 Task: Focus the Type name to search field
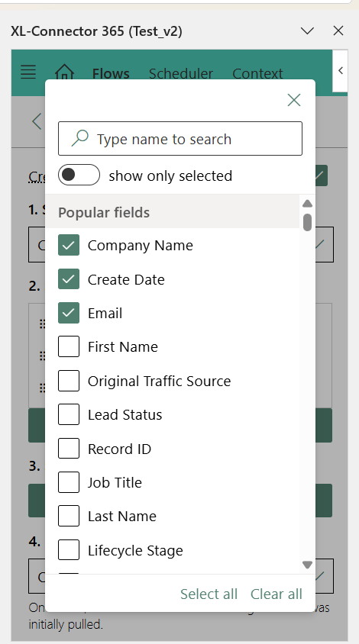tap(180, 138)
